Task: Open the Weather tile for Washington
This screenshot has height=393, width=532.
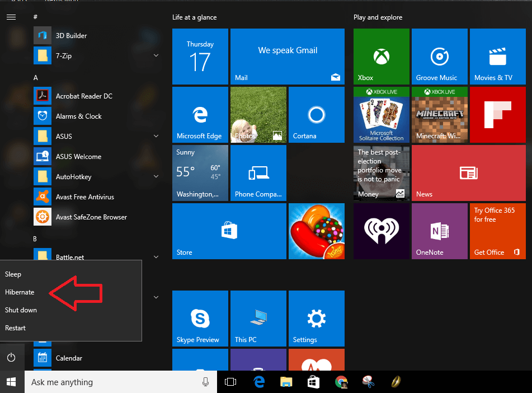Action: (x=200, y=173)
